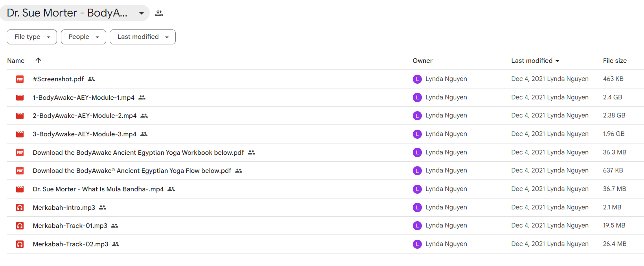The height and width of the screenshot is (266, 644).
Task: Click the File size column header
Action: (x=615, y=61)
